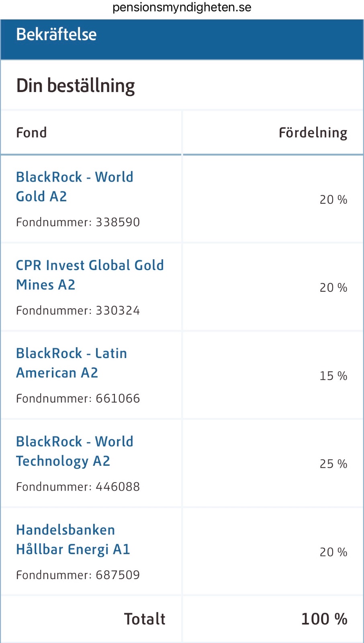Open Handelsbanken Hållbar Energi A1 fund link
Image resolution: width=364 pixels, height=643 pixels.
[73, 539]
